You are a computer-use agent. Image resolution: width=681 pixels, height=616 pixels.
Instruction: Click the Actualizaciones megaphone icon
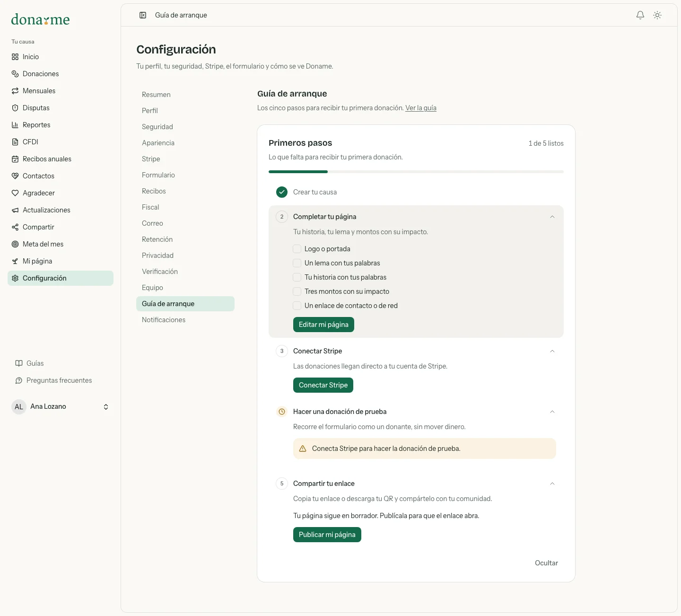(15, 210)
